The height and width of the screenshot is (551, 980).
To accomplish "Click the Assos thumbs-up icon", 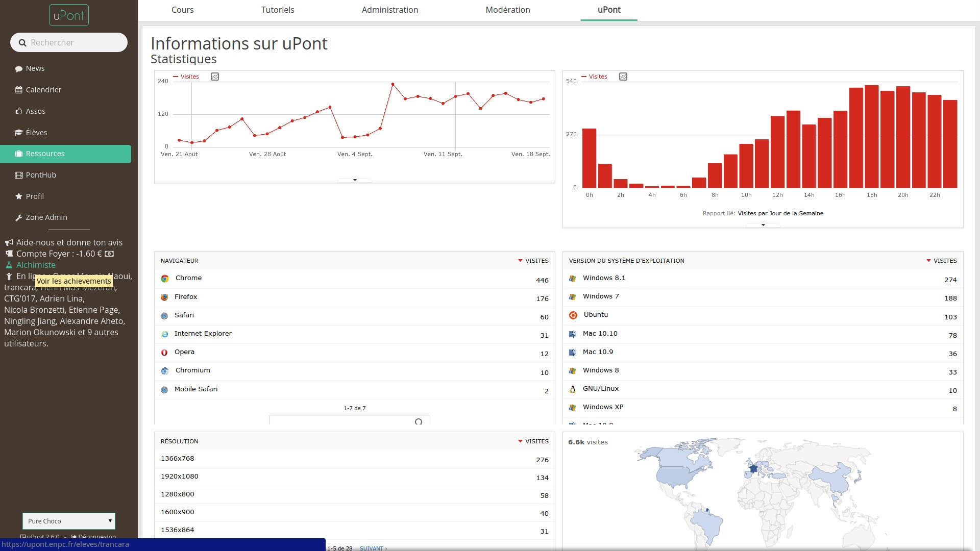I will (19, 111).
